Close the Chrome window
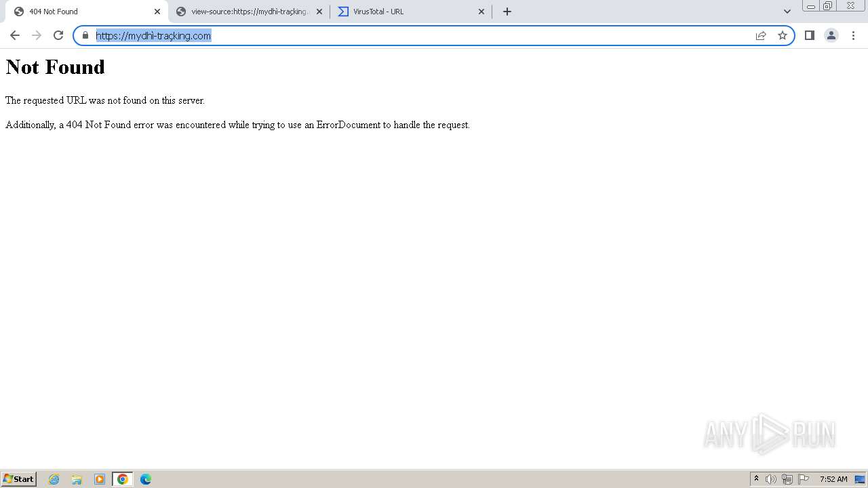The image size is (868, 488). coord(850,6)
